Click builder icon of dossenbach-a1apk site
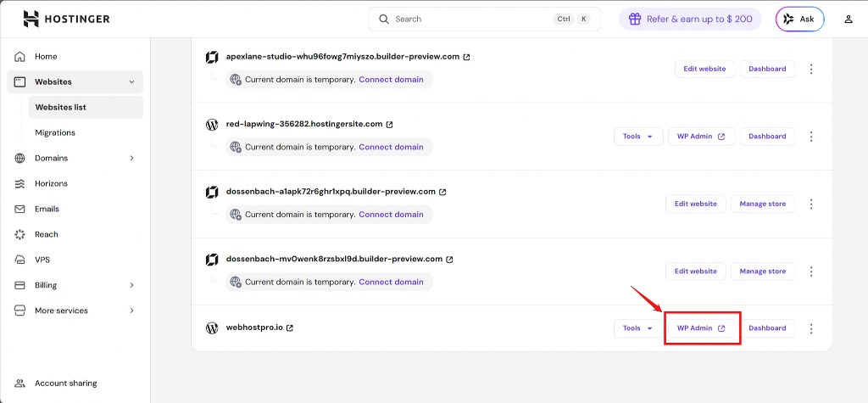Image resolution: width=868 pixels, height=403 pixels. [x=211, y=192]
